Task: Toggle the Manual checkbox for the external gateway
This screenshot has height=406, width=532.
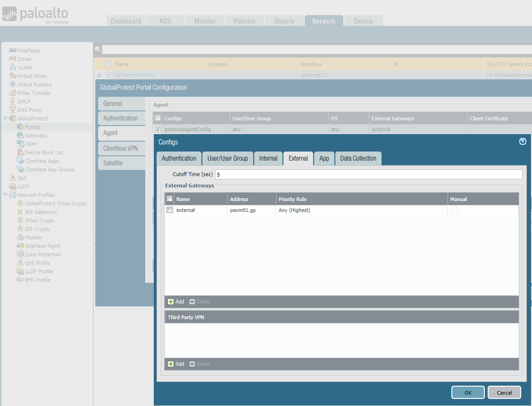Action: tap(455, 210)
